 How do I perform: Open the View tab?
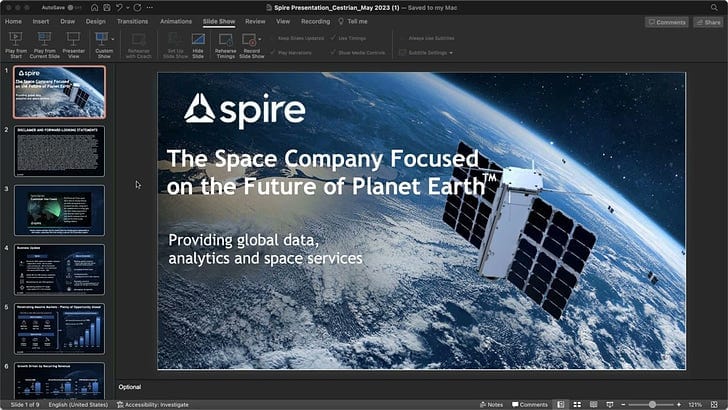(283, 21)
